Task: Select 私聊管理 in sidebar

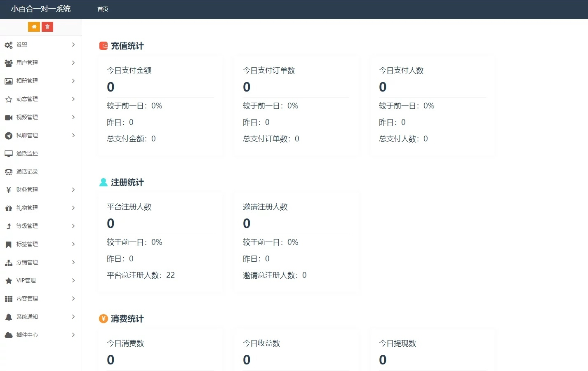Action: [x=41, y=135]
